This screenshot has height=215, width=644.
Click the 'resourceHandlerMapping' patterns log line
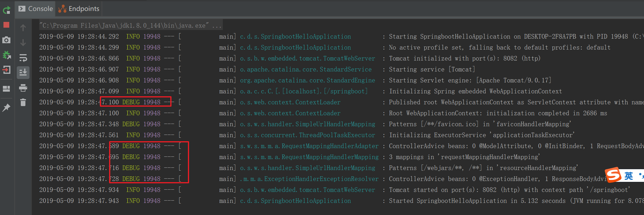pos(484,168)
